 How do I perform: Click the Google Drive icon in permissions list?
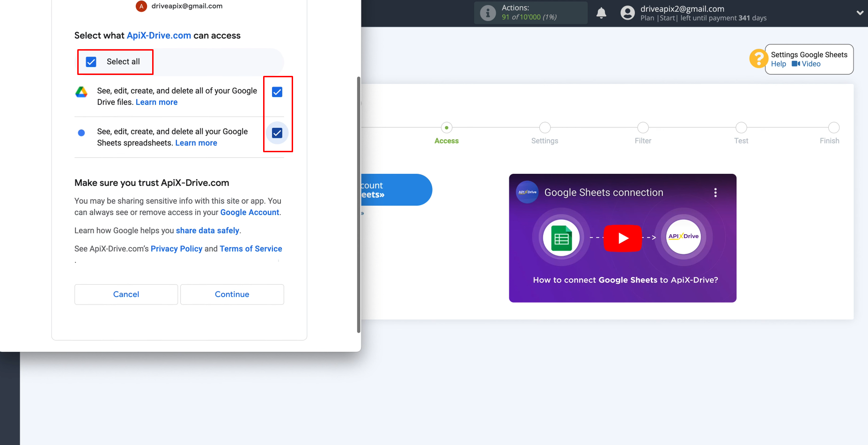[x=81, y=92]
